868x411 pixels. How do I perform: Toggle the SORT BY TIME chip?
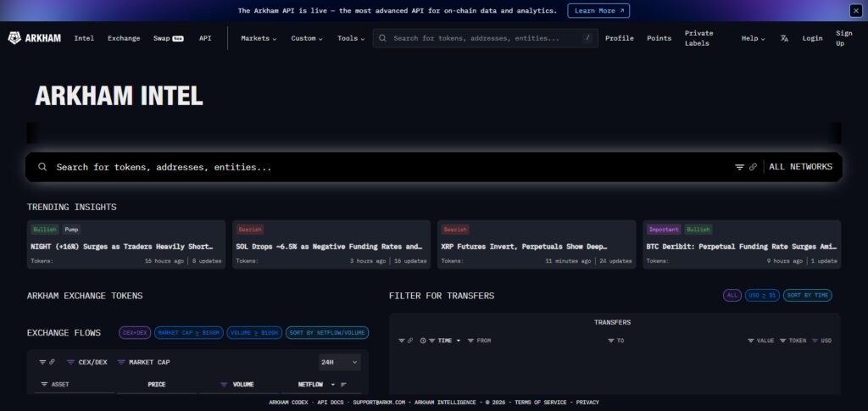(x=808, y=296)
